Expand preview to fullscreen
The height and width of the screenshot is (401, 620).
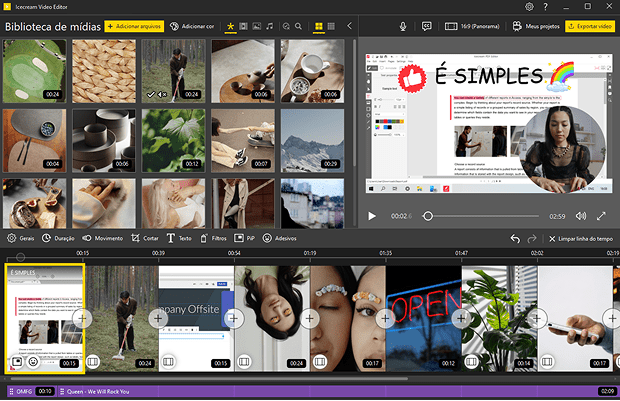601,216
